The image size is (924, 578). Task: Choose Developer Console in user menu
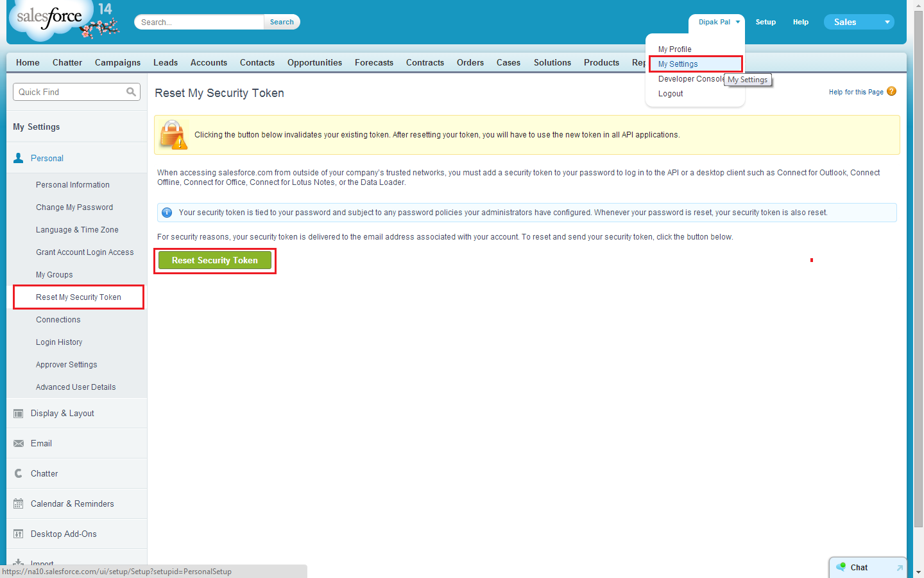tap(690, 79)
